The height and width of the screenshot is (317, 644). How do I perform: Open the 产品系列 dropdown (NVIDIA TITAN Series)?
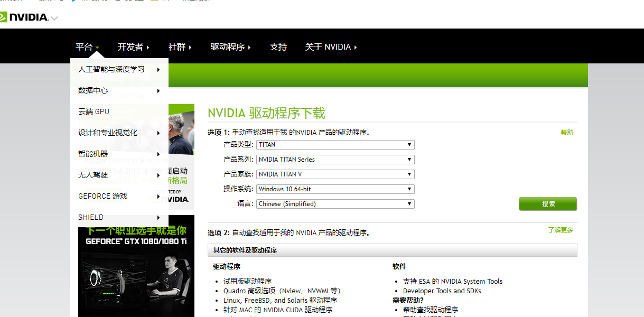point(335,160)
